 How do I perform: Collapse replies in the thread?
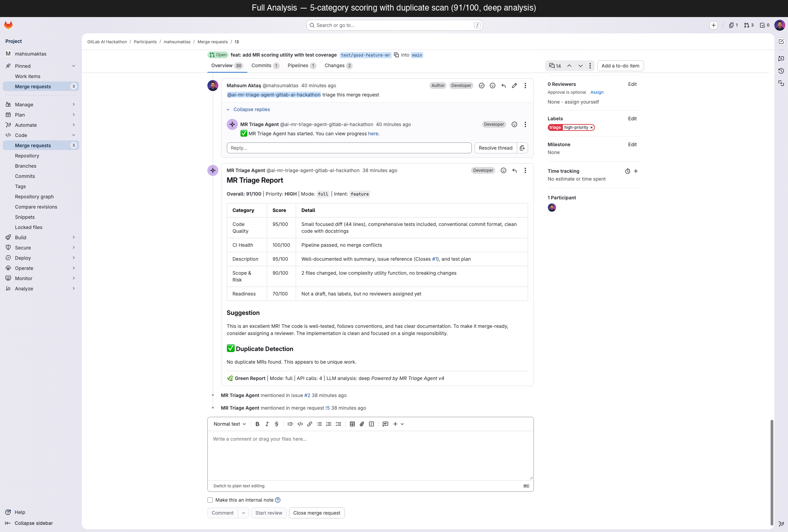(x=251, y=109)
